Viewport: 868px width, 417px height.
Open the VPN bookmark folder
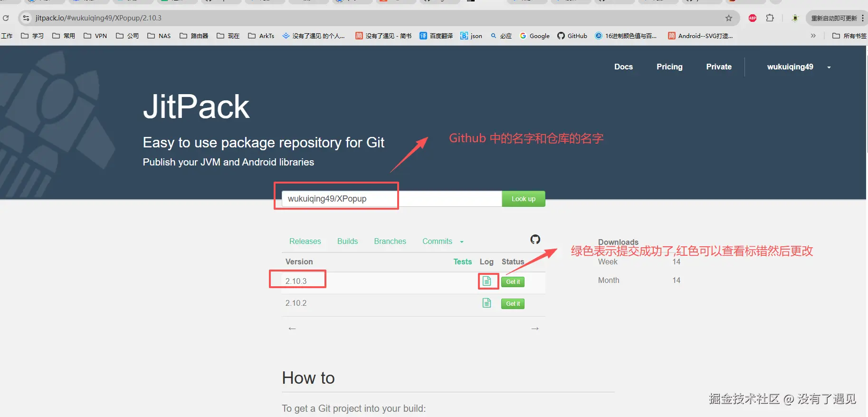[x=95, y=36]
